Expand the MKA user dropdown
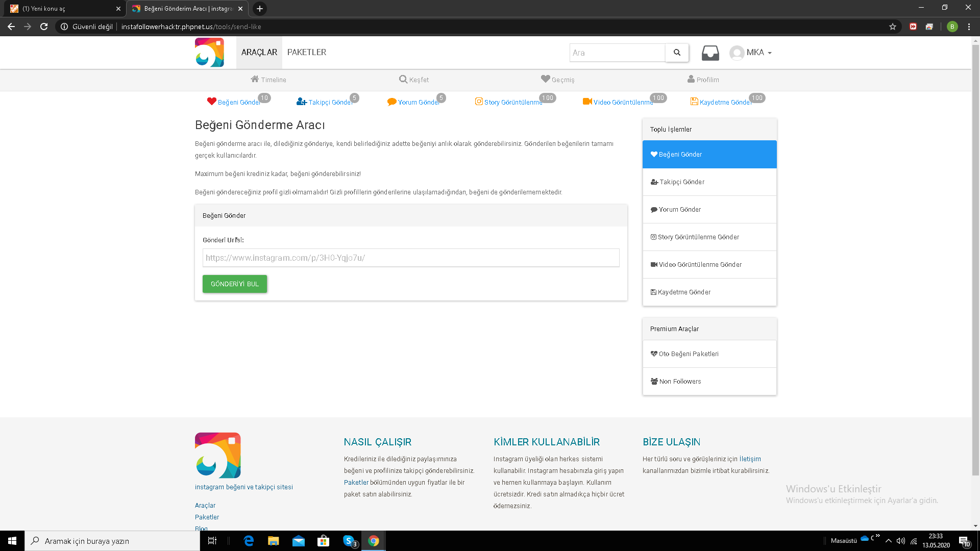980x551 pixels. tap(770, 53)
